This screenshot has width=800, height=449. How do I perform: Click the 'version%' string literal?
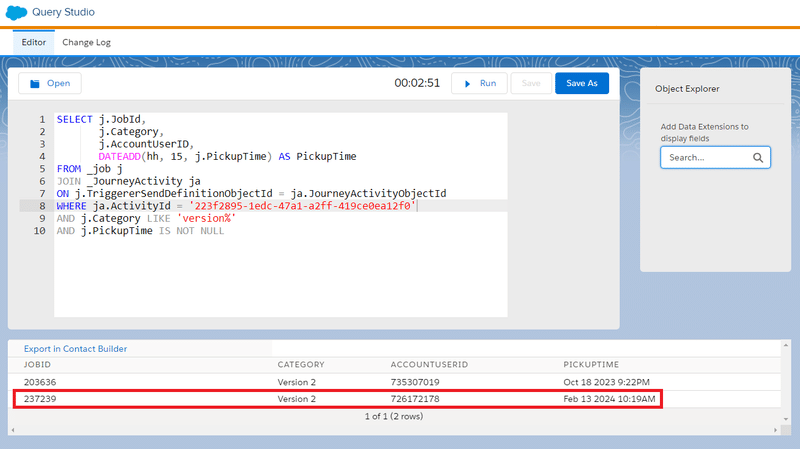[206, 218]
